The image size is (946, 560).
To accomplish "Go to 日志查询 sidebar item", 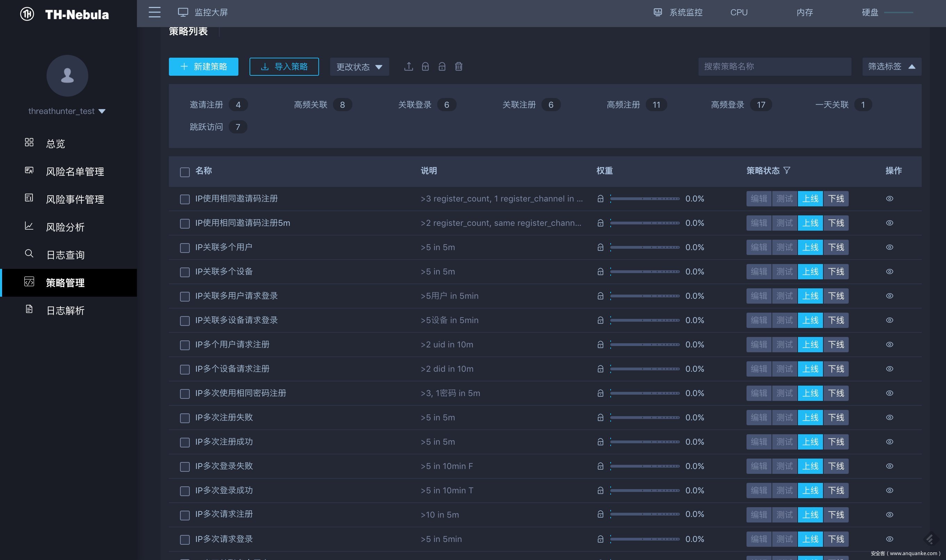I will click(65, 255).
